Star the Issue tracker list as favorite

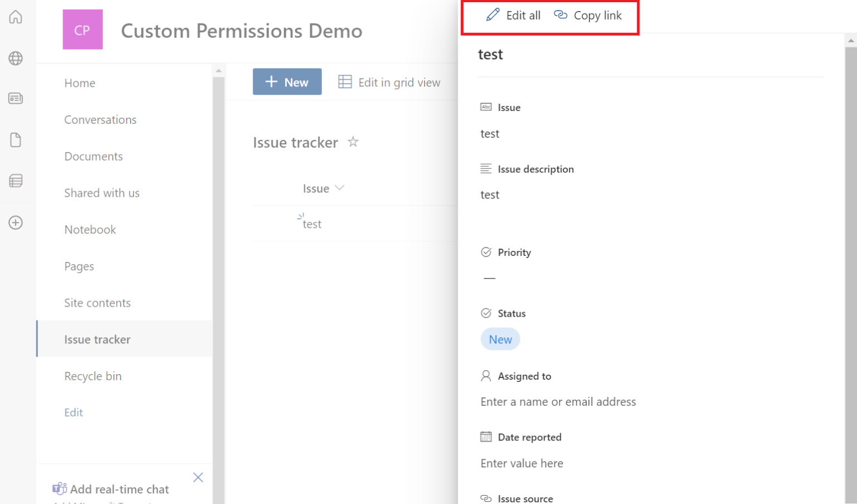(353, 142)
